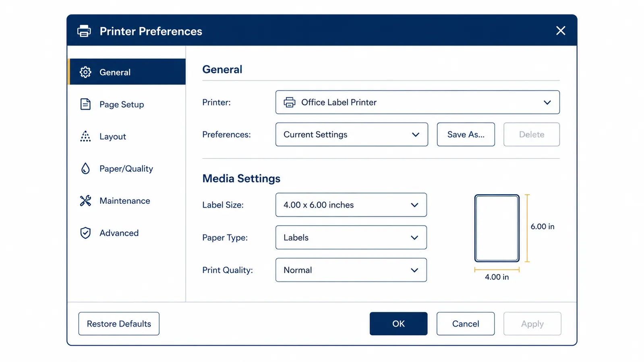This screenshot has width=644, height=362.
Task: Click the Print Quality dropdown chevron
Action: pyautogui.click(x=414, y=270)
